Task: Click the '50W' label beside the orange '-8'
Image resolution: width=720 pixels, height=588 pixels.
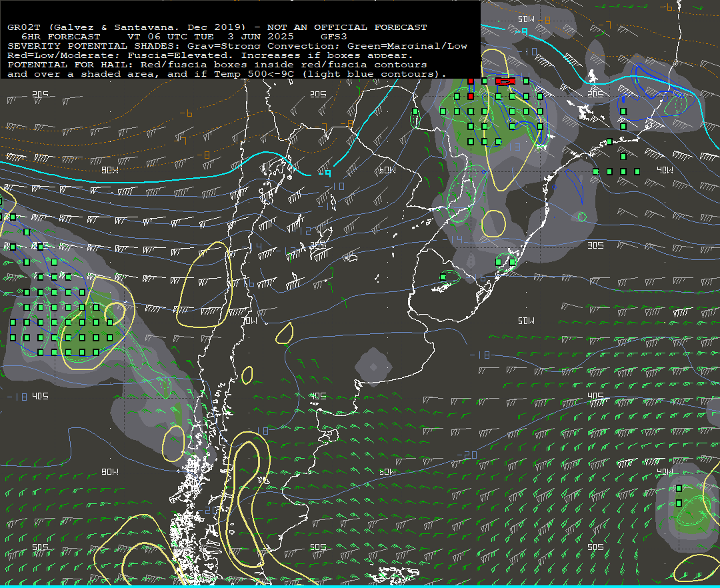Action: [526, 19]
